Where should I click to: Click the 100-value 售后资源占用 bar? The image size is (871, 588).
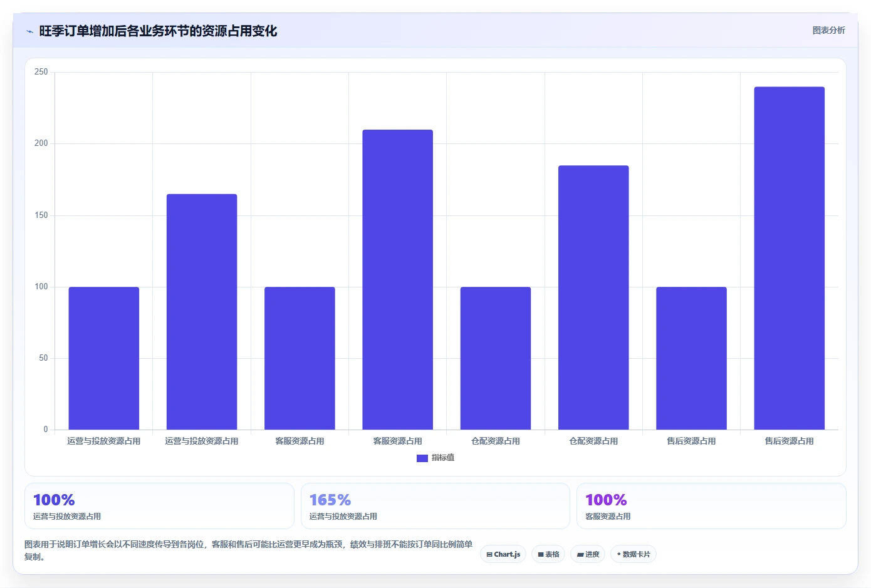coord(692,358)
